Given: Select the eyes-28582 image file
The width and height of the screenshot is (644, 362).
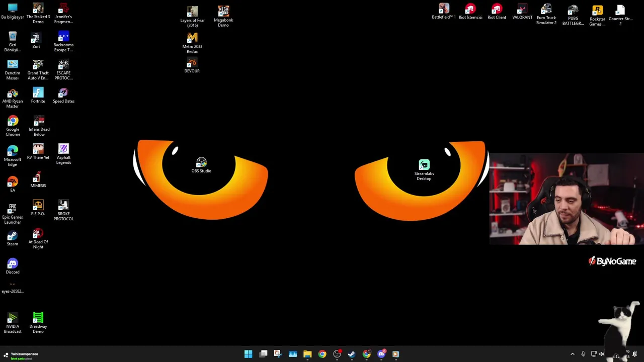Looking at the screenshot, I should (x=13, y=288).
